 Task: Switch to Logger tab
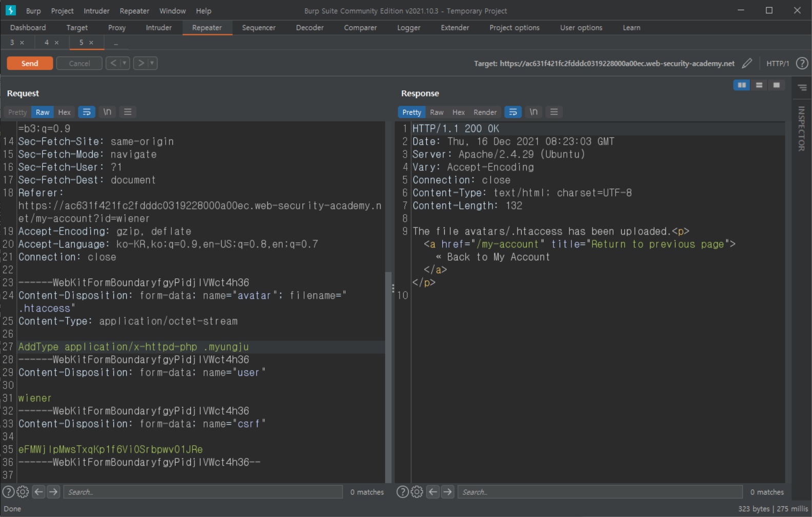pyautogui.click(x=409, y=28)
